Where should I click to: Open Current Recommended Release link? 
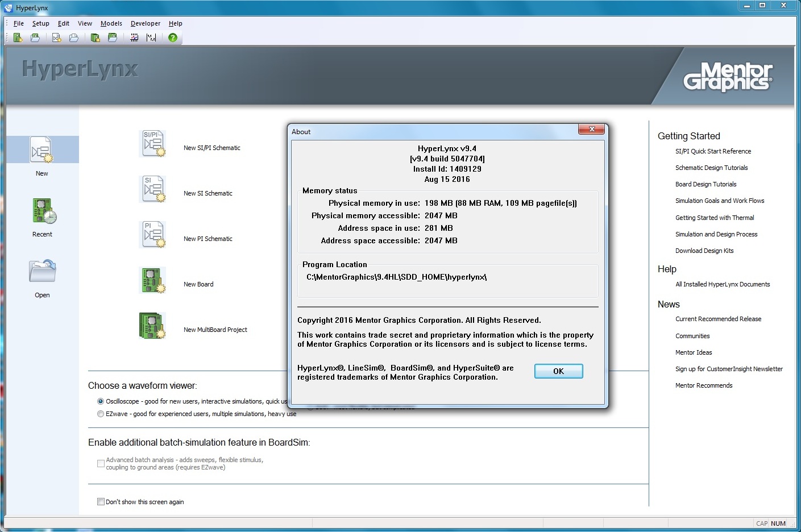pyautogui.click(x=718, y=319)
